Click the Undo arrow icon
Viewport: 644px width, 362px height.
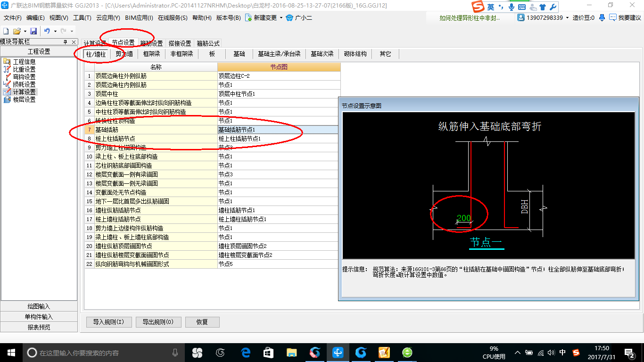coord(47,31)
